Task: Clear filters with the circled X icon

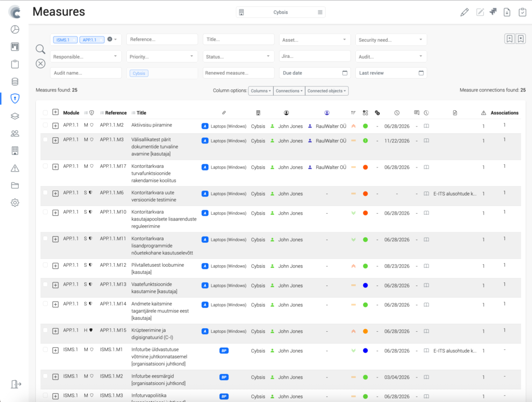Action: tap(40, 63)
